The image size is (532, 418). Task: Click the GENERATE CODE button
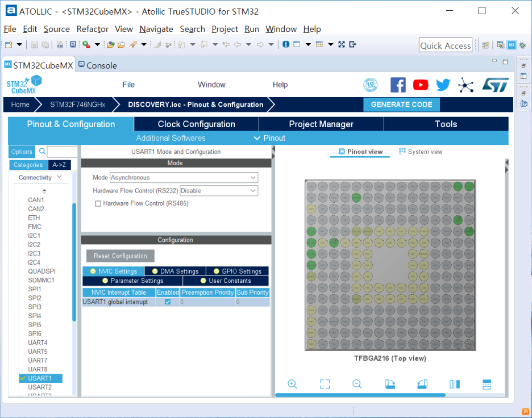point(401,104)
